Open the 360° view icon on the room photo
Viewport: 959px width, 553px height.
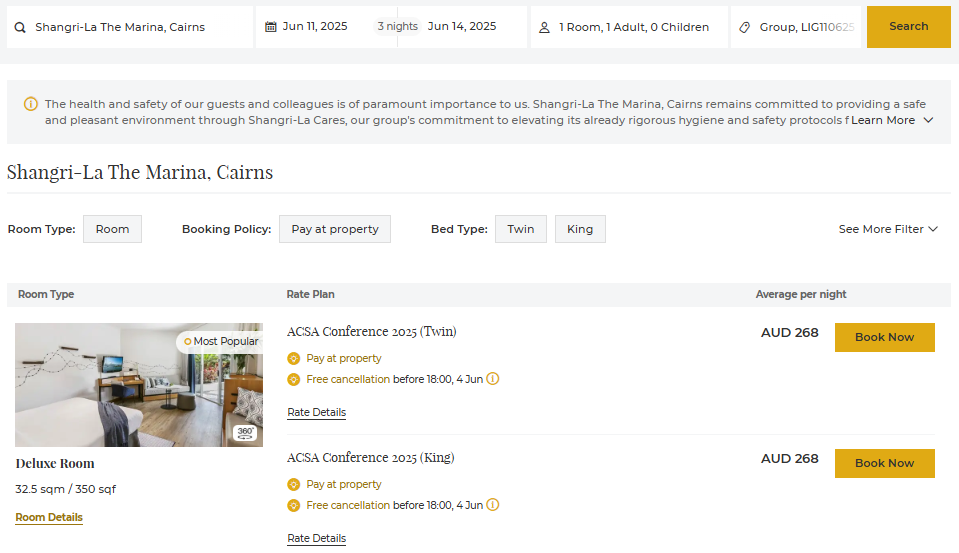(245, 433)
